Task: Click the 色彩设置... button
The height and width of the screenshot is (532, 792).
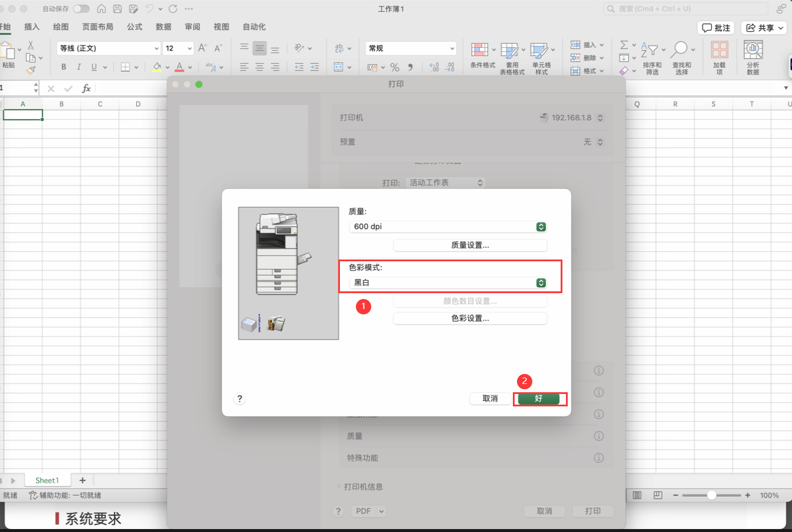Action: point(470,318)
